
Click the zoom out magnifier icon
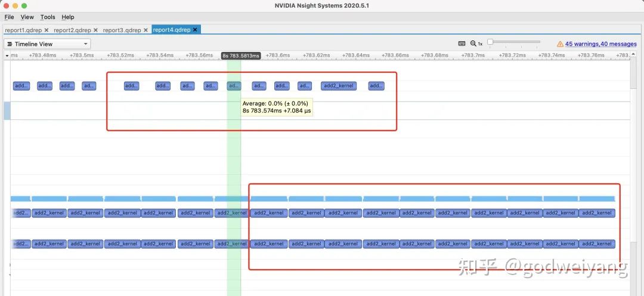[x=473, y=44]
